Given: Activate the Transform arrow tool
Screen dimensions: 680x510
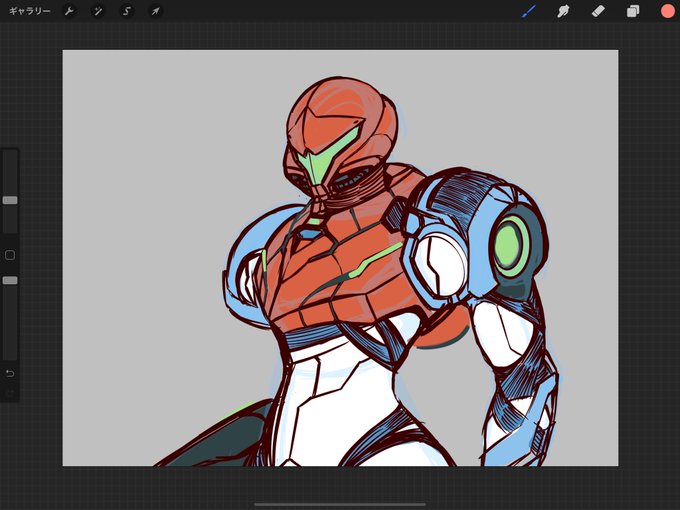Looking at the screenshot, I should [155, 11].
